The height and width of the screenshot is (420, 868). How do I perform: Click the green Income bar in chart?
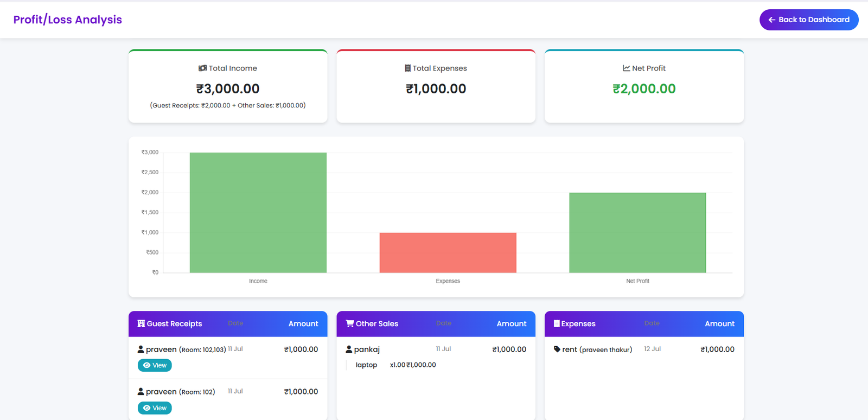[258, 213]
